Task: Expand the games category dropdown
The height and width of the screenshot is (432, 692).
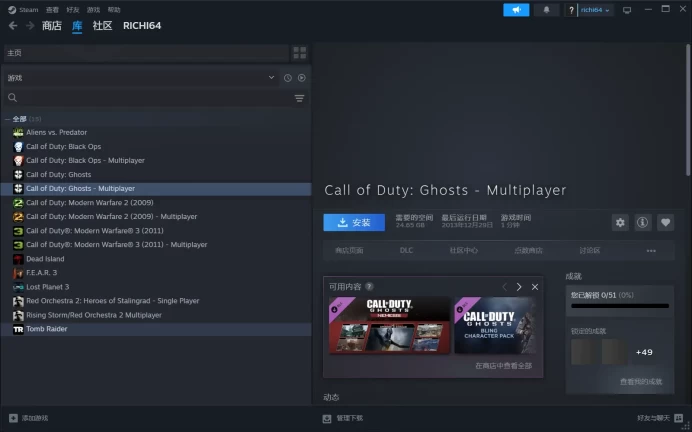Action: coord(271,78)
